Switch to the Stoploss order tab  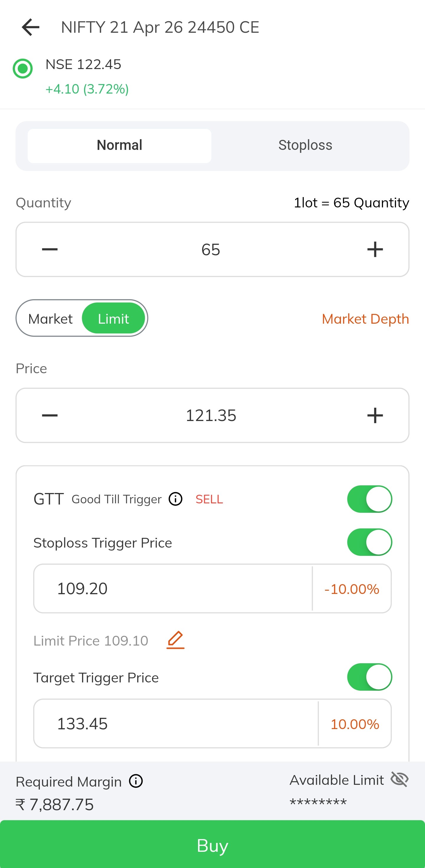(x=305, y=145)
